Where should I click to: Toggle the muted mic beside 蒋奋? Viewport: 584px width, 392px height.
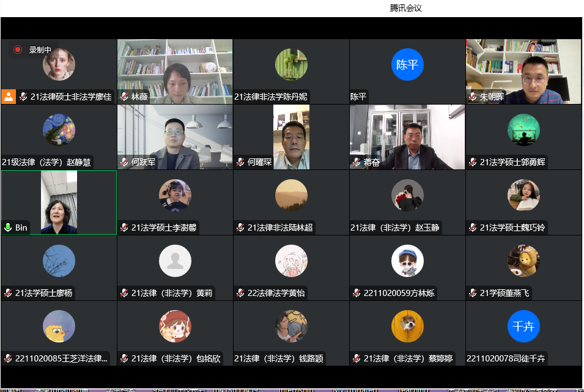[357, 162]
